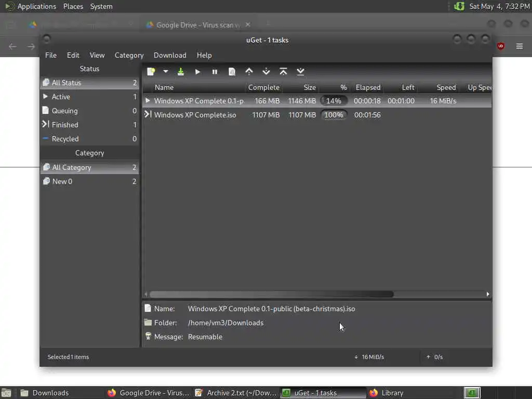
Task: Click the horizontal scrollbar of the download list
Action: (x=271, y=294)
